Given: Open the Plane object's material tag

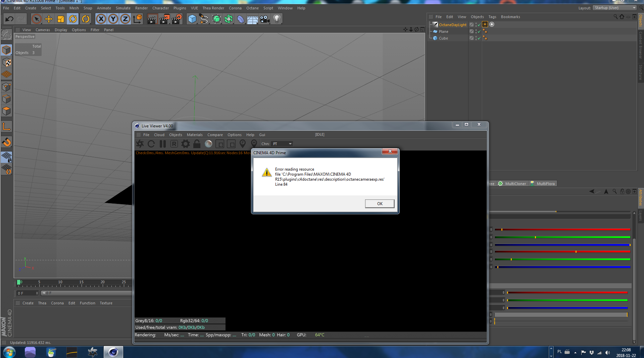Looking at the screenshot, I should tap(485, 31).
